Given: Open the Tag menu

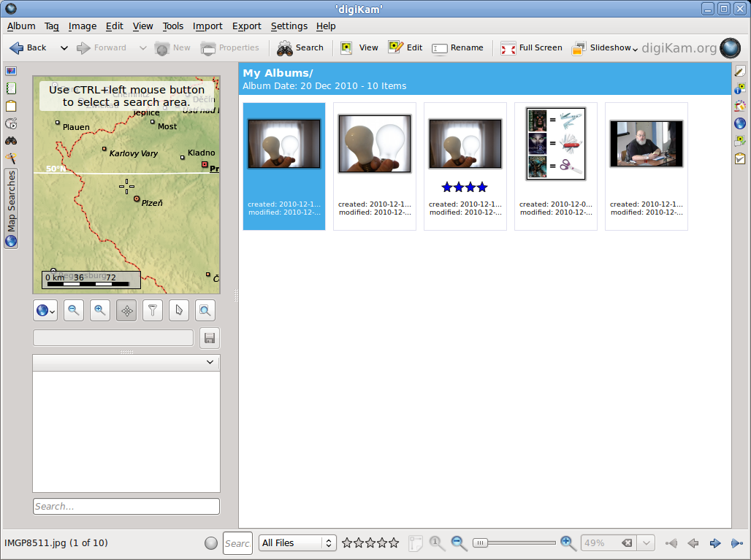Looking at the screenshot, I should 52,26.
